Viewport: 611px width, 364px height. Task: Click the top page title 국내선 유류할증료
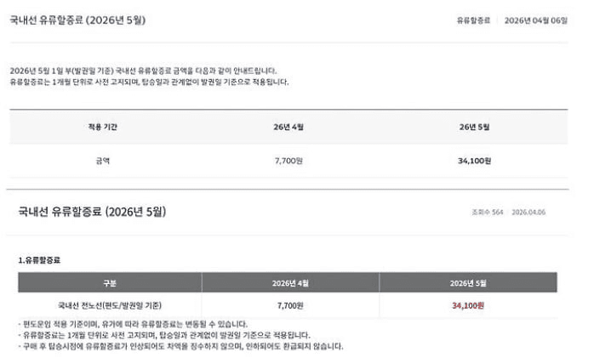click(77, 20)
